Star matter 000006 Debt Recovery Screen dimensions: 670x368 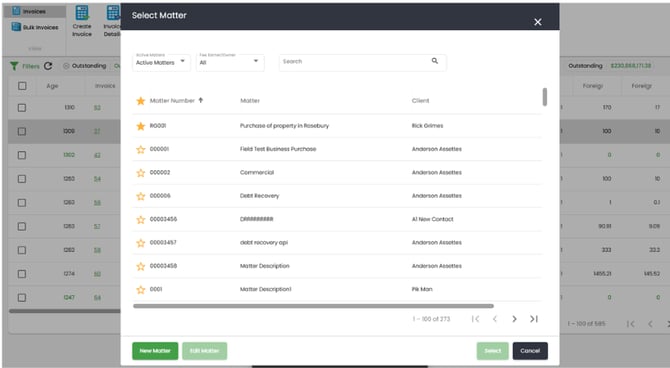(x=141, y=196)
